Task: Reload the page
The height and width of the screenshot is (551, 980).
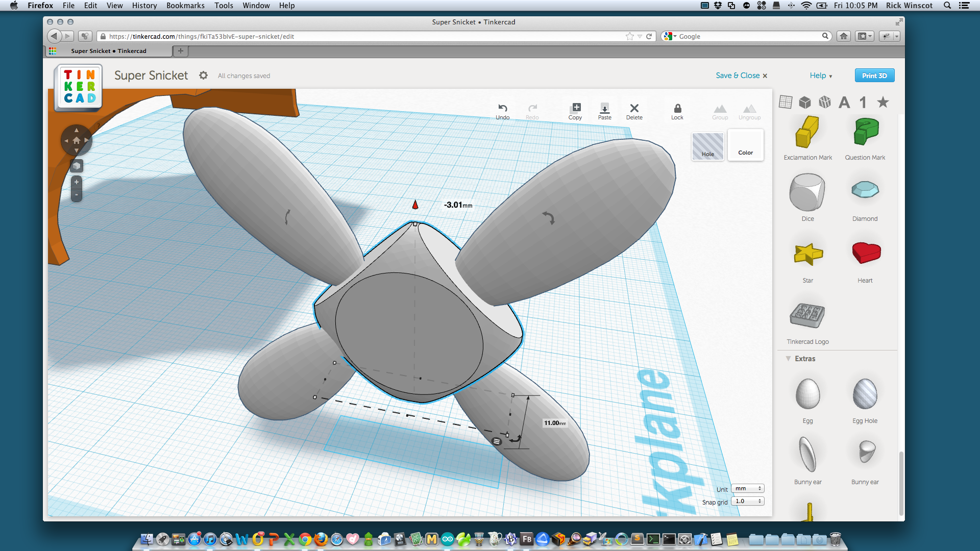Action: tap(649, 36)
